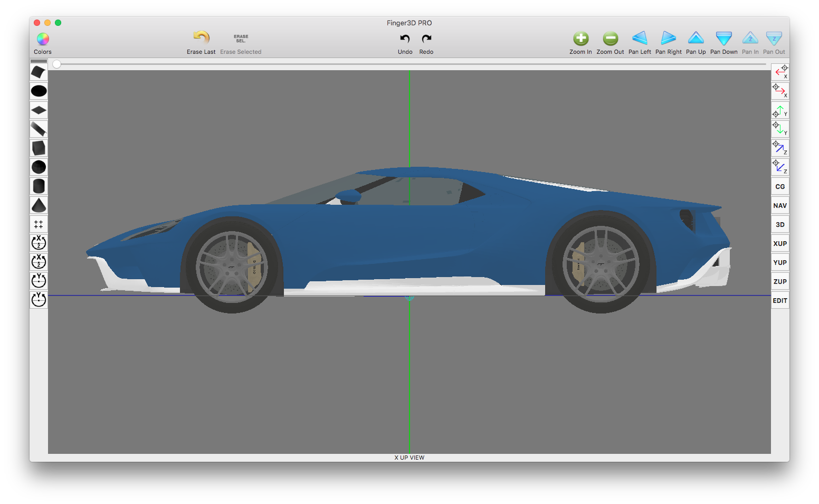Click the blue side mirror on the car
Viewport: 819px width, 504px height.
pos(348,196)
